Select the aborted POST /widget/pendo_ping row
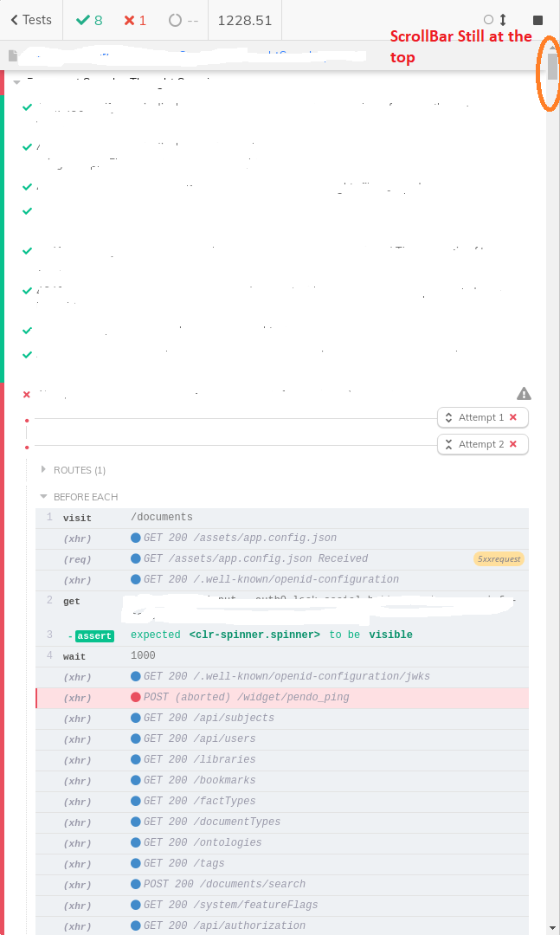 pyautogui.click(x=282, y=698)
